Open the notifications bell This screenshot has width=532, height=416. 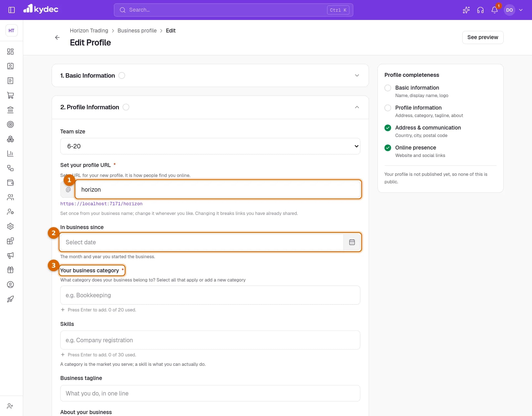(495, 10)
